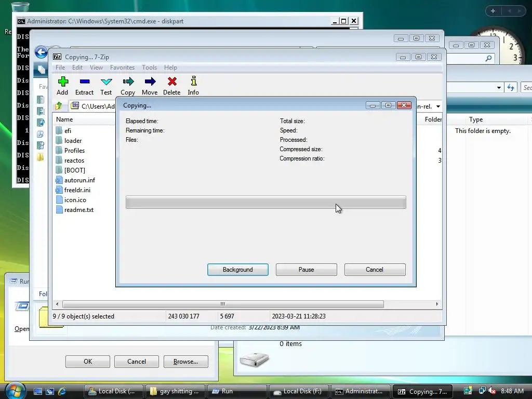Sort by the Name column header
The image size is (532, 399).
tap(64, 119)
